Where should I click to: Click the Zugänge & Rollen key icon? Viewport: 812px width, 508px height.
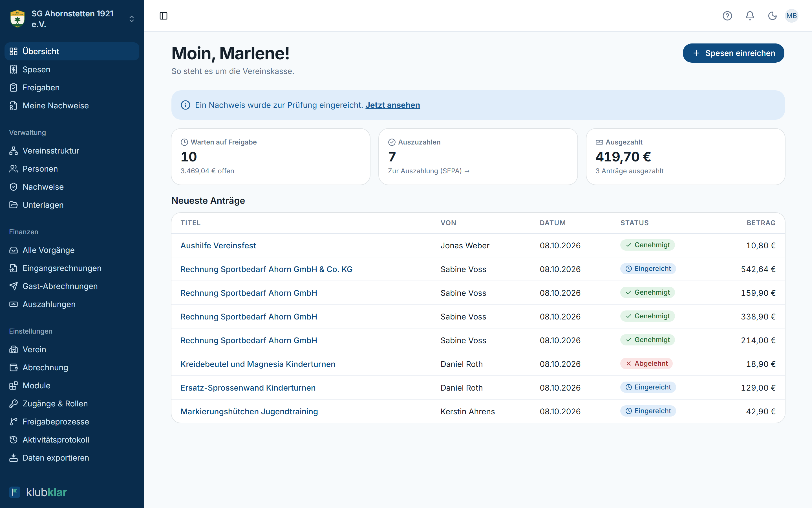(14, 404)
